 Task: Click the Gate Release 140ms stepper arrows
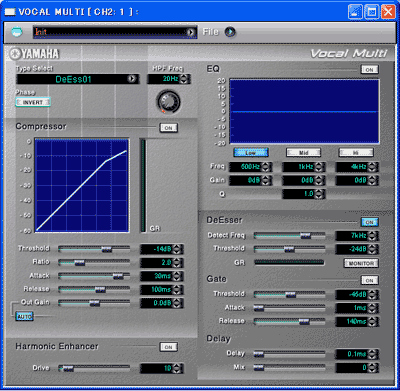click(372, 321)
